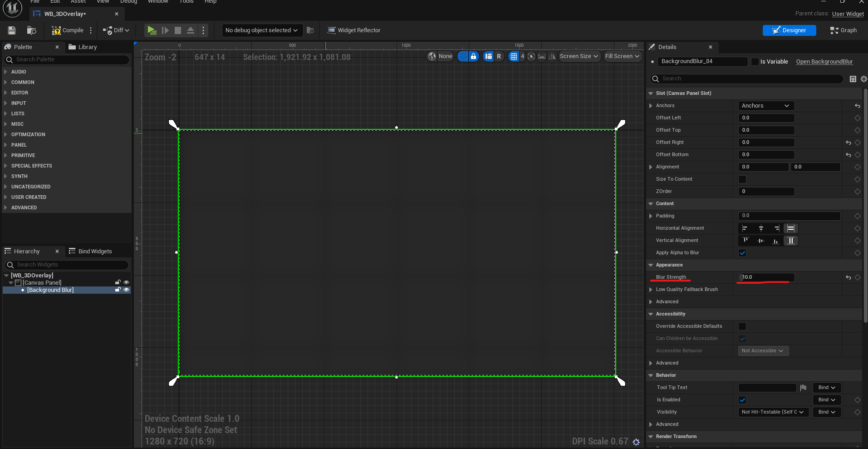Compile the widget blueprint
Viewport: 868px width, 449px height.
point(68,30)
